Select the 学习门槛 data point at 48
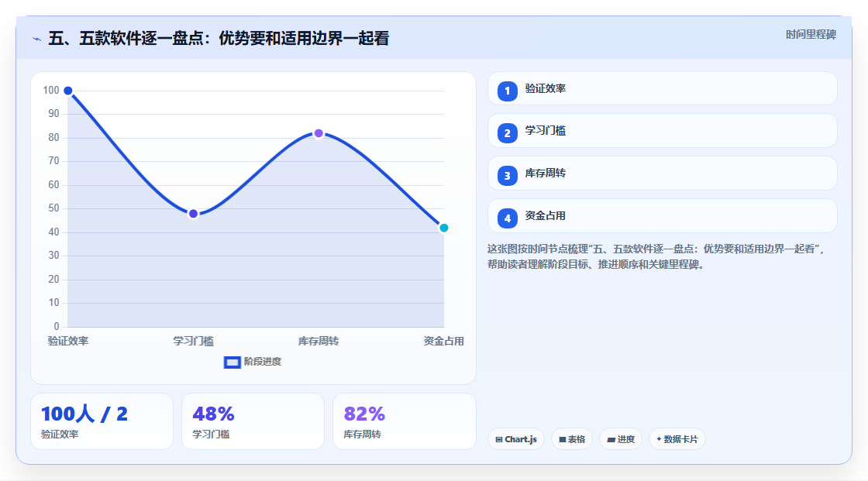The image size is (868, 481). [193, 214]
